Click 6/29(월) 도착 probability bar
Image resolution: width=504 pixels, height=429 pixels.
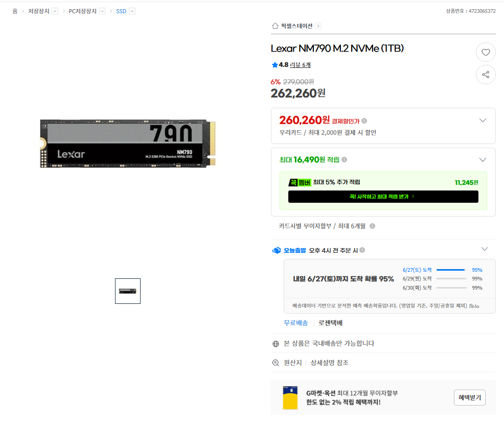coord(451,279)
